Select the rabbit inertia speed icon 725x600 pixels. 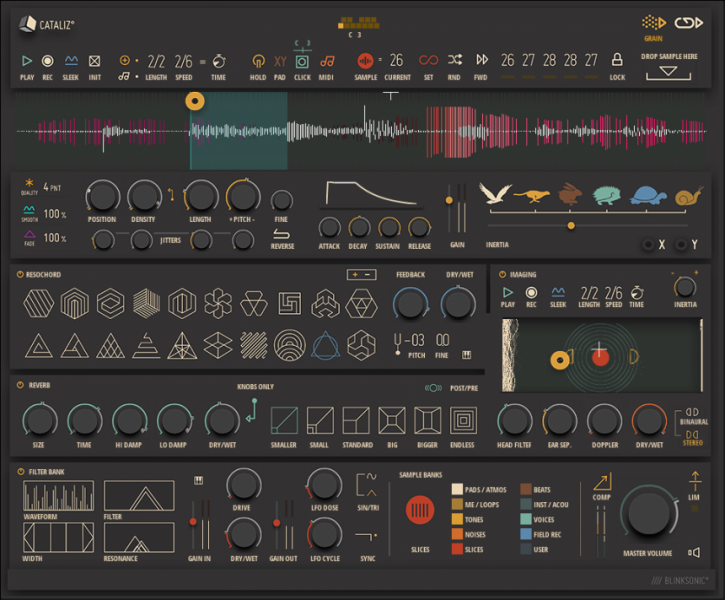[x=570, y=193]
